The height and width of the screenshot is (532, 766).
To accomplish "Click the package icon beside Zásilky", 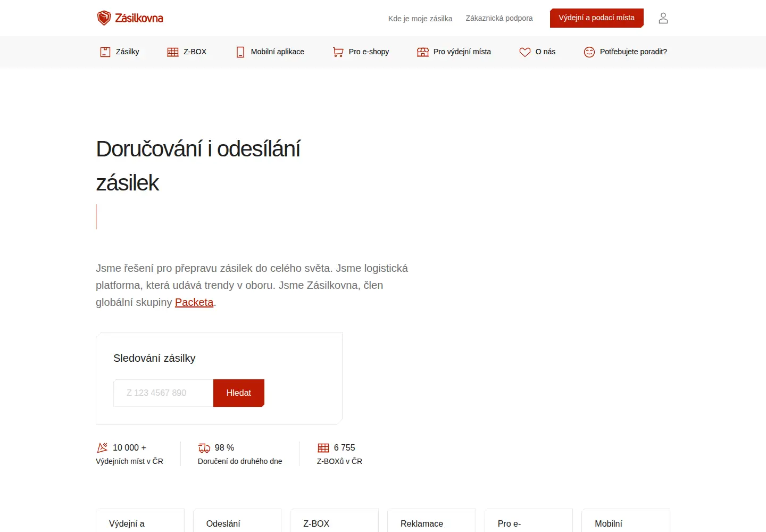I will (105, 52).
